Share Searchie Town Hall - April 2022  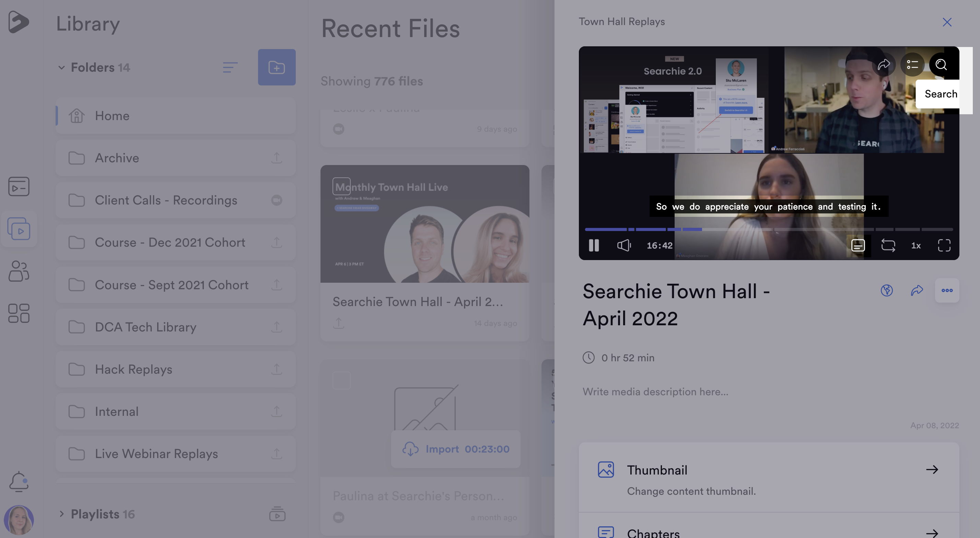pos(917,290)
